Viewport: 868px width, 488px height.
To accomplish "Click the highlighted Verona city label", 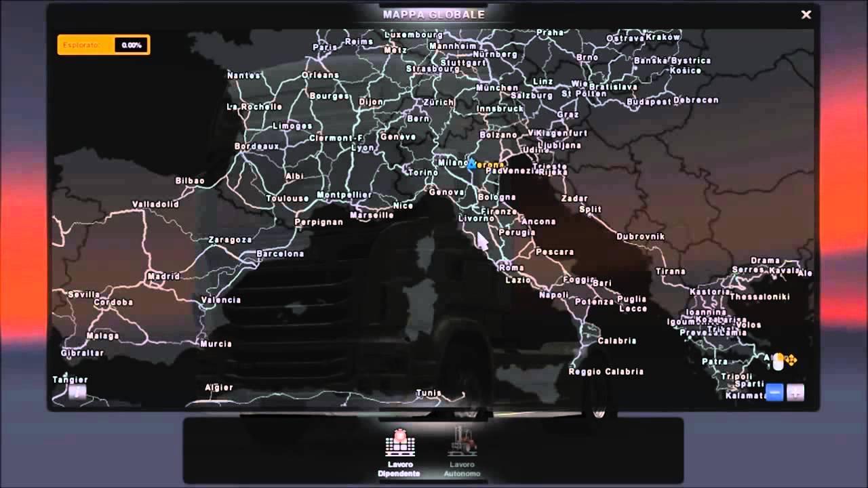I will [489, 165].
